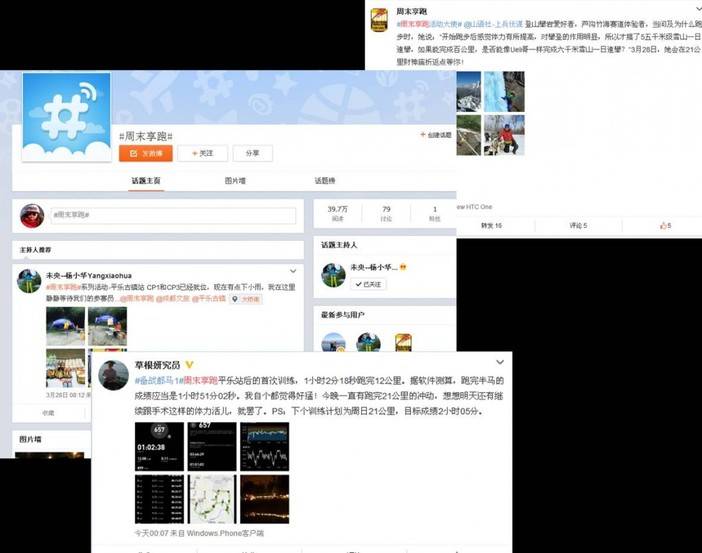Click the location pin tag in Yangxiaohua post
This screenshot has width=702, height=553.
246,299
